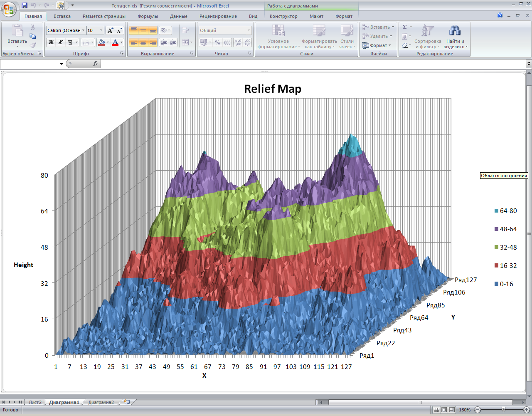Click the Insert Worksheet tab icon
This screenshot has width=532, height=416.
tap(127, 402)
